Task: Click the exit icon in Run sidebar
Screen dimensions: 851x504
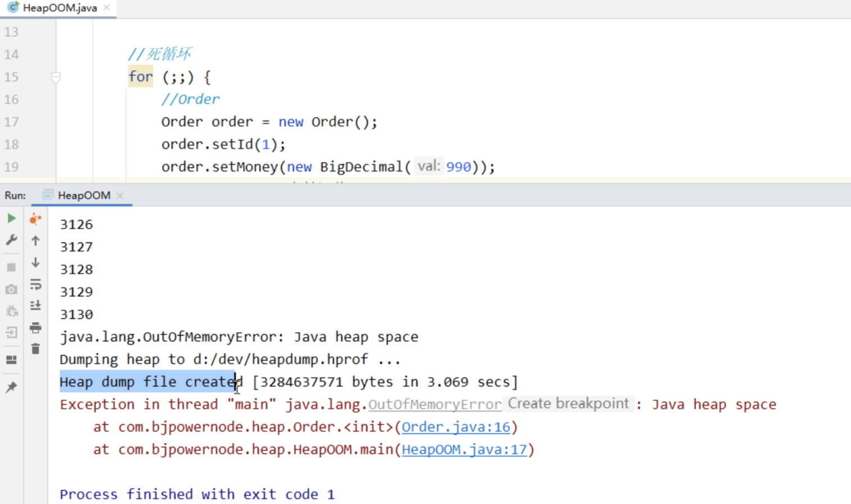Action: pos(11,332)
